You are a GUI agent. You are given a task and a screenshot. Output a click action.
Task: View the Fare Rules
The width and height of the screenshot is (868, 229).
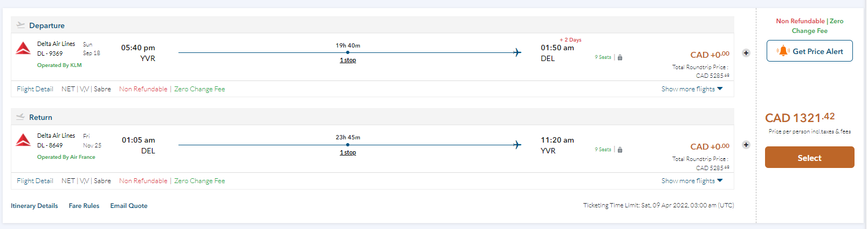pyautogui.click(x=84, y=206)
